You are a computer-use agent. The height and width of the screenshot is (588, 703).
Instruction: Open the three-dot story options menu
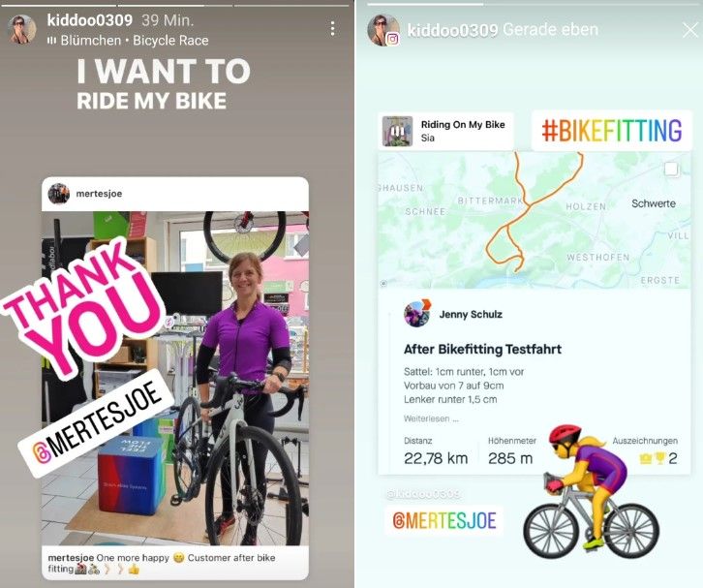point(332,29)
